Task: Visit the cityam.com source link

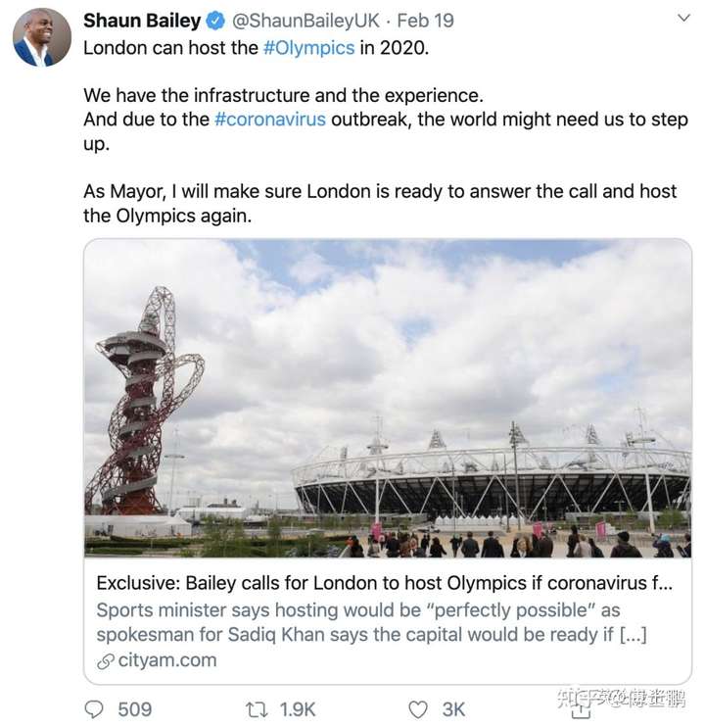Action: pyautogui.click(x=169, y=660)
